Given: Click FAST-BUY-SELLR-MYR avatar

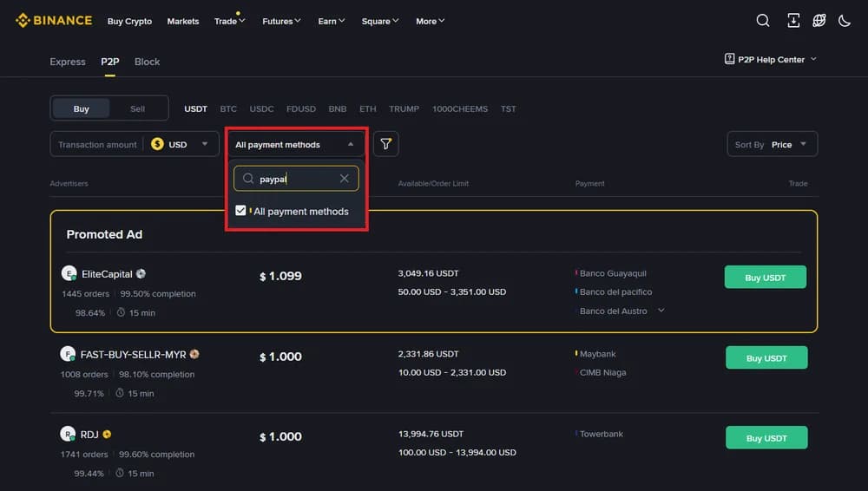Looking at the screenshot, I should tap(68, 353).
